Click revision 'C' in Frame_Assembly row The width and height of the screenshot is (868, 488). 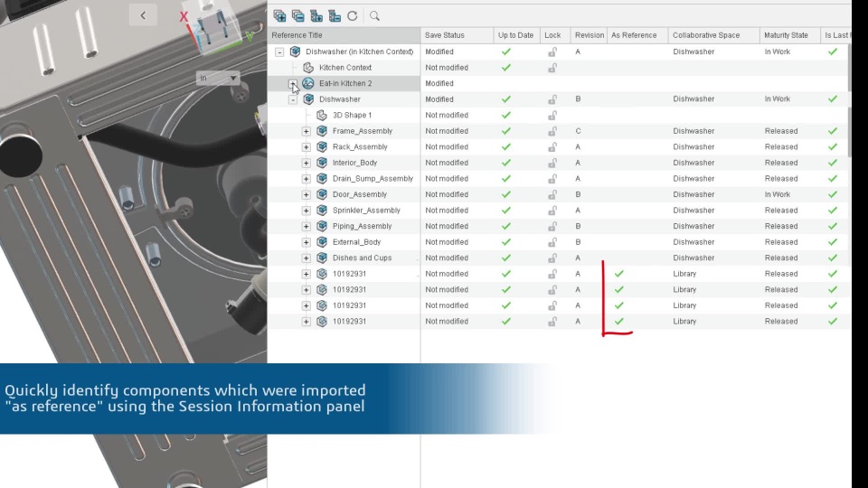578,131
